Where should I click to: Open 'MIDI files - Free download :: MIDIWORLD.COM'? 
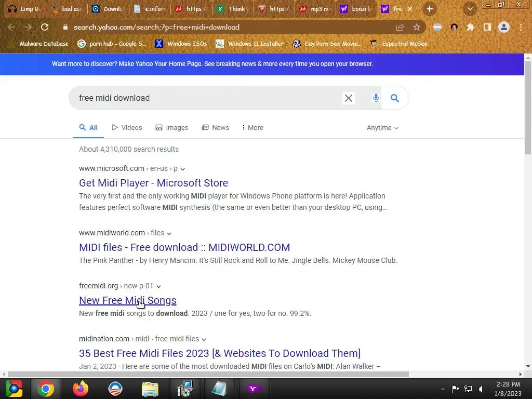click(184, 247)
